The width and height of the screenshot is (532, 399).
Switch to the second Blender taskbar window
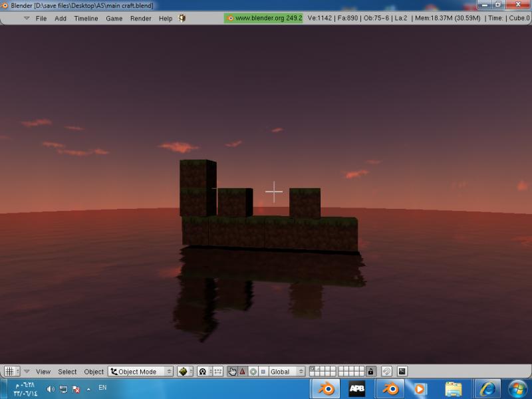[390, 388]
